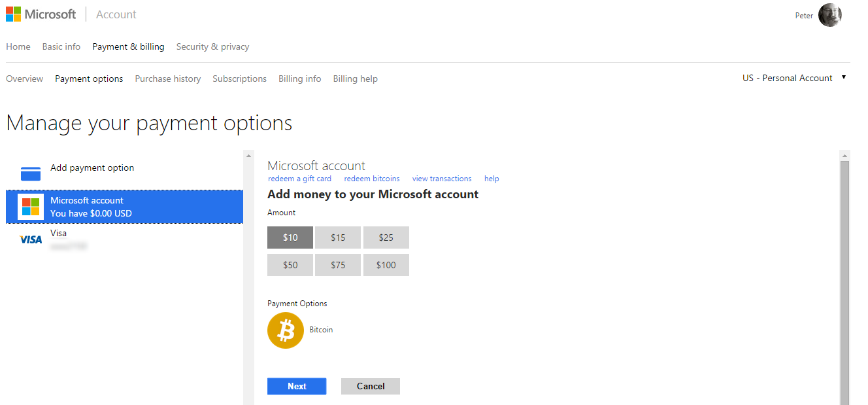Click the Next button

(x=297, y=386)
